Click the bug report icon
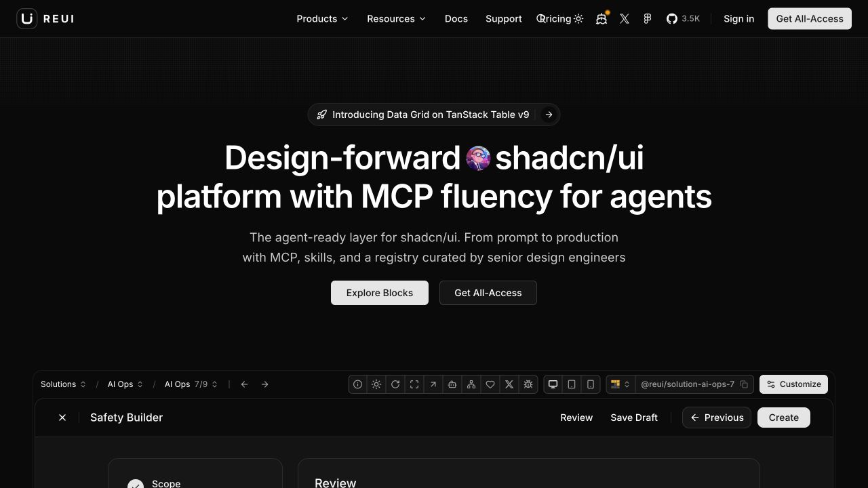The image size is (868, 488). (528, 384)
